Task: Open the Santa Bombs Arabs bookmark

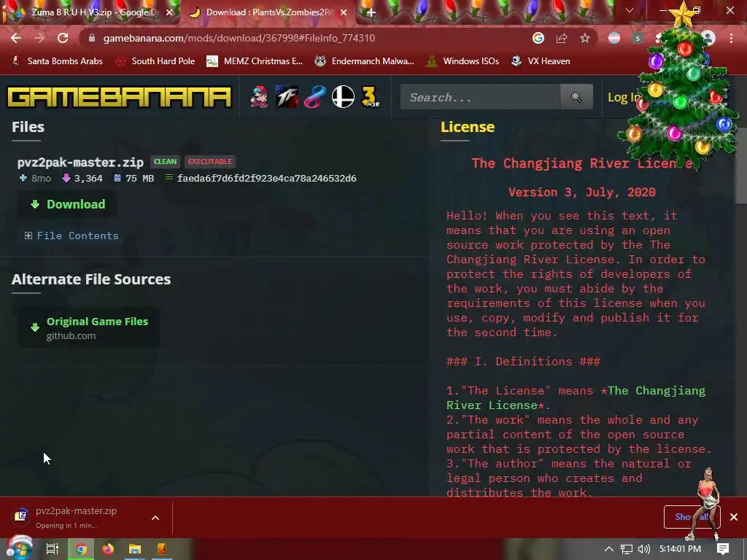Action: 57,61
